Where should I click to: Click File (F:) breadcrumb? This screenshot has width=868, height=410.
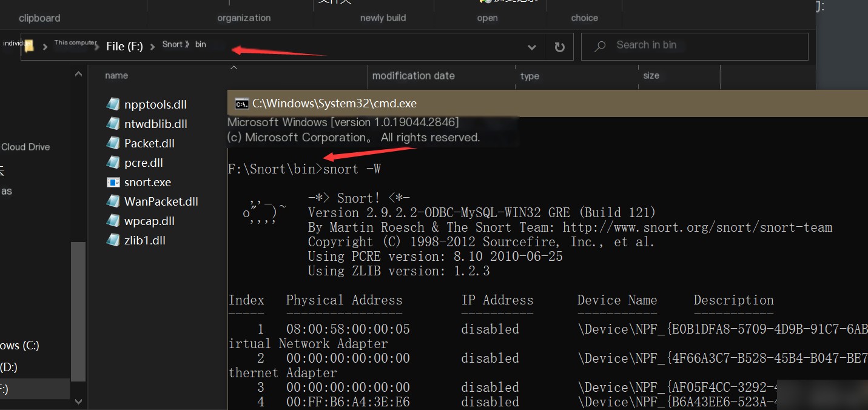(x=124, y=47)
